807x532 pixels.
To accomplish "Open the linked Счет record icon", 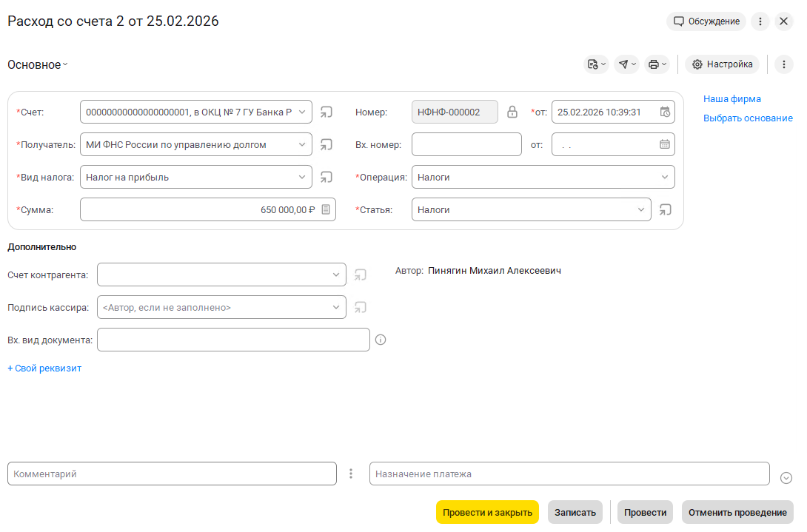I will pos(327,112).
